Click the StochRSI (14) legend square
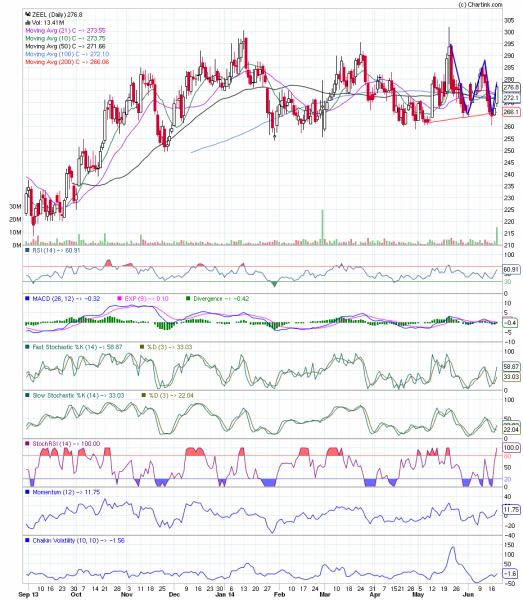 click(x=27, y=443)
